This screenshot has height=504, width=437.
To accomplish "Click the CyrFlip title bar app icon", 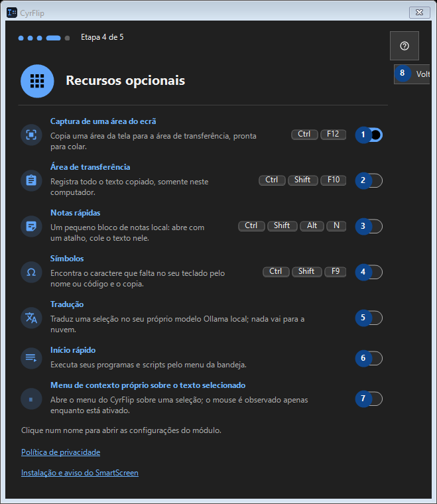I will pos(12,13).
